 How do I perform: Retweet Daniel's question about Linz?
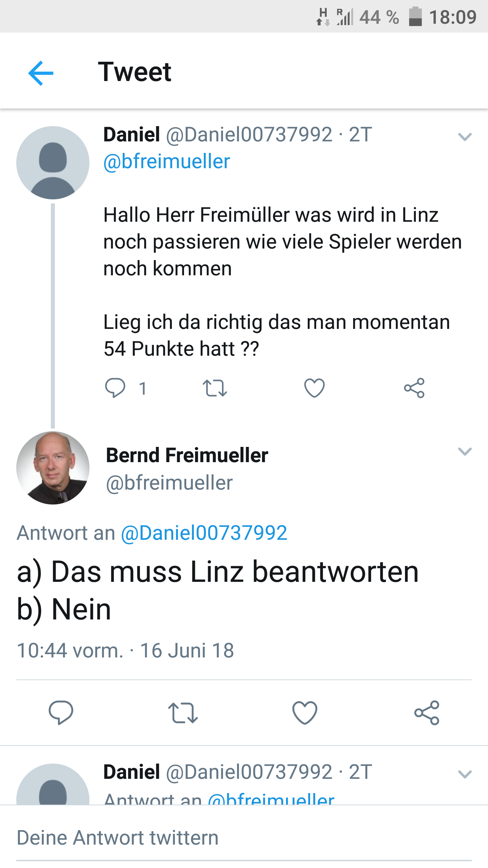click(215, 388)
